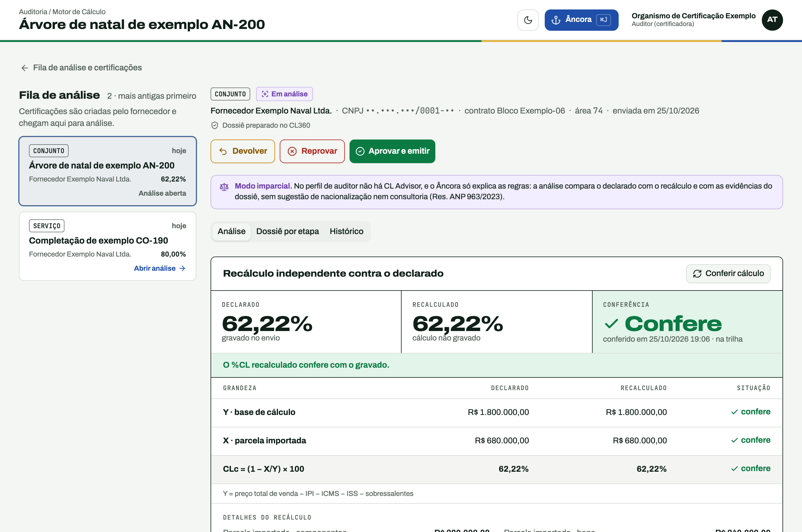The image size is (802, 532).
Task: Go back via the arrow icon beside Fila de análise e certificações
Action: pos(25,68)
